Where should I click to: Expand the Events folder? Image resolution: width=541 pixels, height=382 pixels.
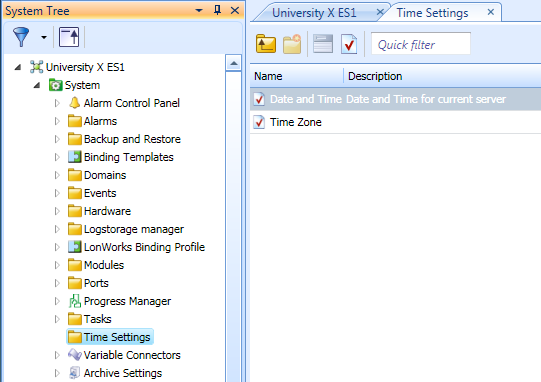tap(57, 193)
